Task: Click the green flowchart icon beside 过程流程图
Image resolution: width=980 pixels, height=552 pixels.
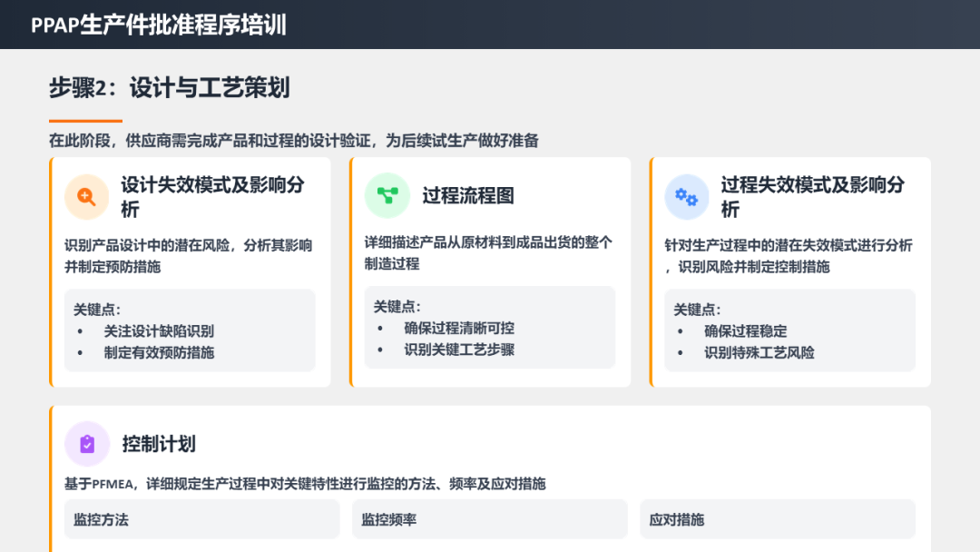Action: 387,195
